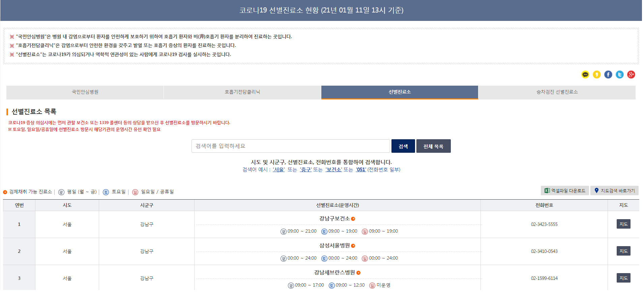The width and height of the screenshot is (644, 292).
Task: Open 지도검색 바로가기 map search
Action: click(x=614, y=191)
